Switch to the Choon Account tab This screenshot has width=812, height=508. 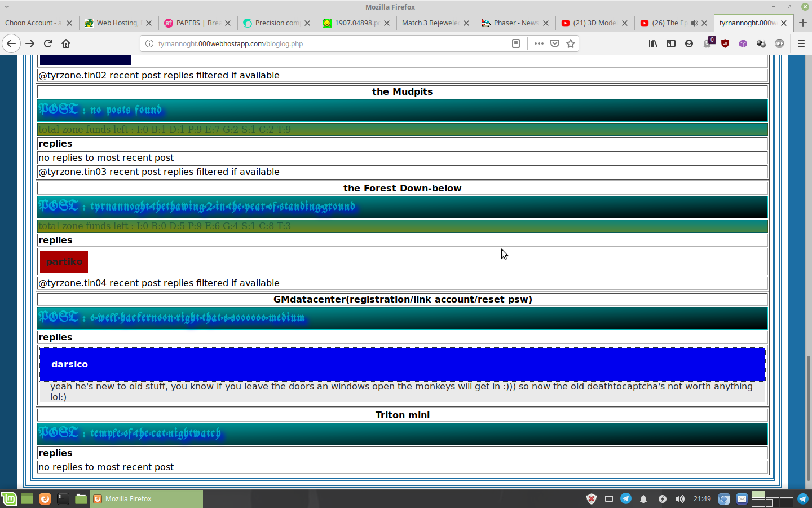(x=38, y=23)
